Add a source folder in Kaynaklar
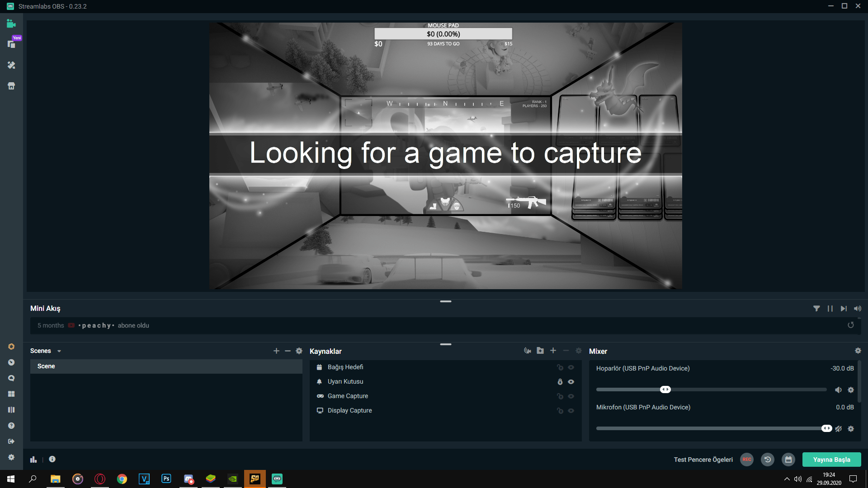 click(540, 351)
